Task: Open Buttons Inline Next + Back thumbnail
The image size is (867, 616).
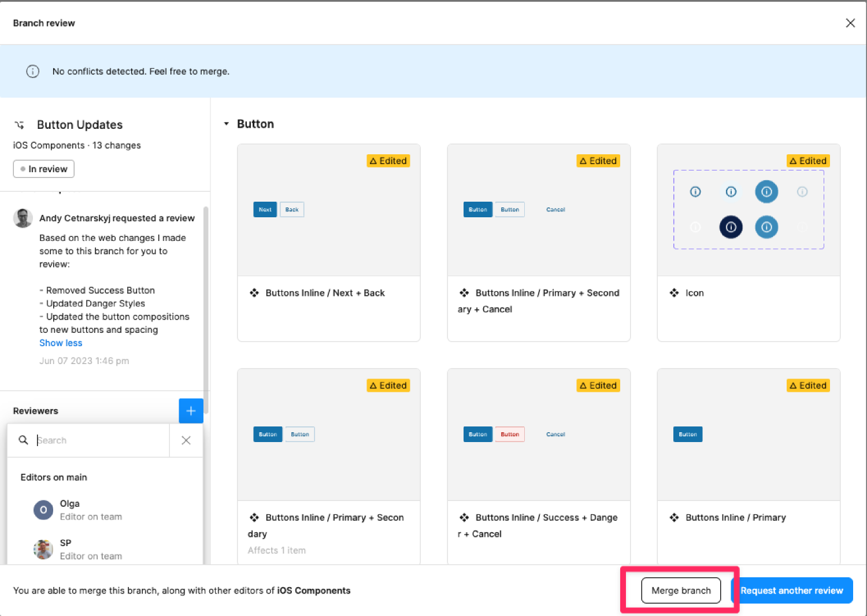Action: (328, 210)
